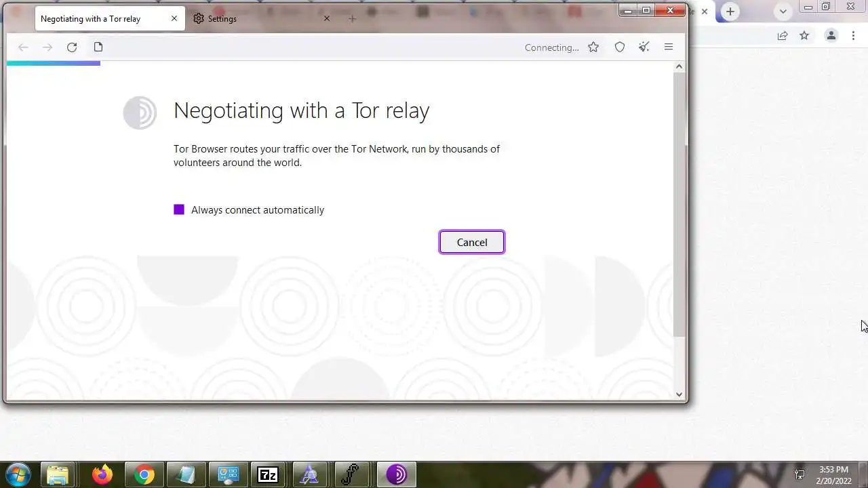Click the Tor Browser reload button
Image resolution: width=868 pixels, height=488 pixels.
pos(72,47)
